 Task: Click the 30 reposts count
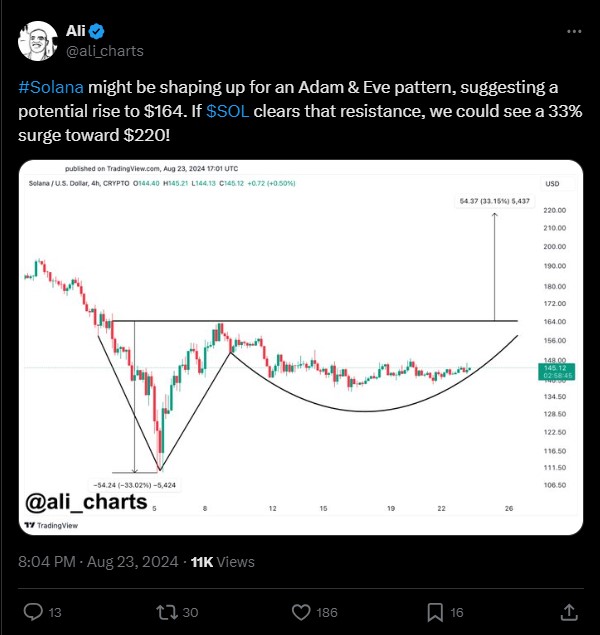[190, 612]
